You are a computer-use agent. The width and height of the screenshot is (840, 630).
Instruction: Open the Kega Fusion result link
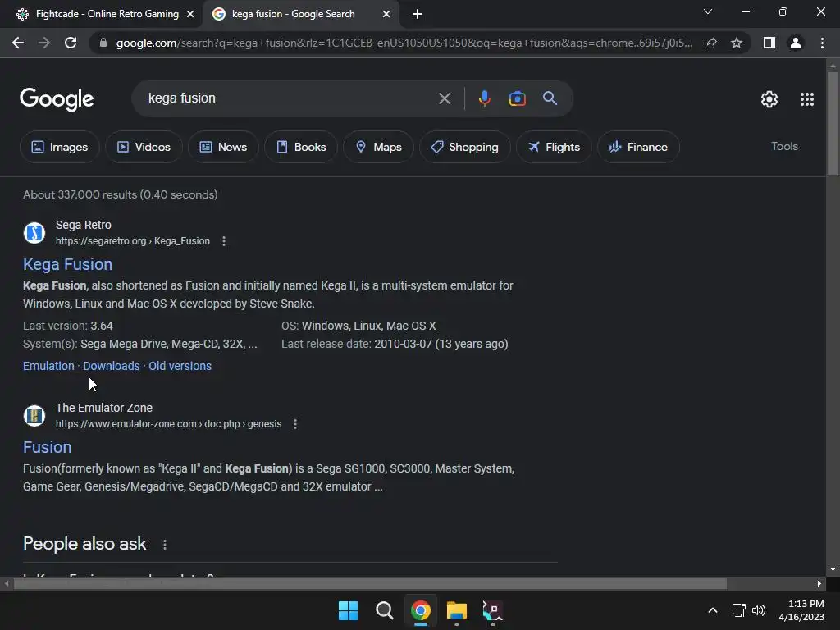(67, 264)
